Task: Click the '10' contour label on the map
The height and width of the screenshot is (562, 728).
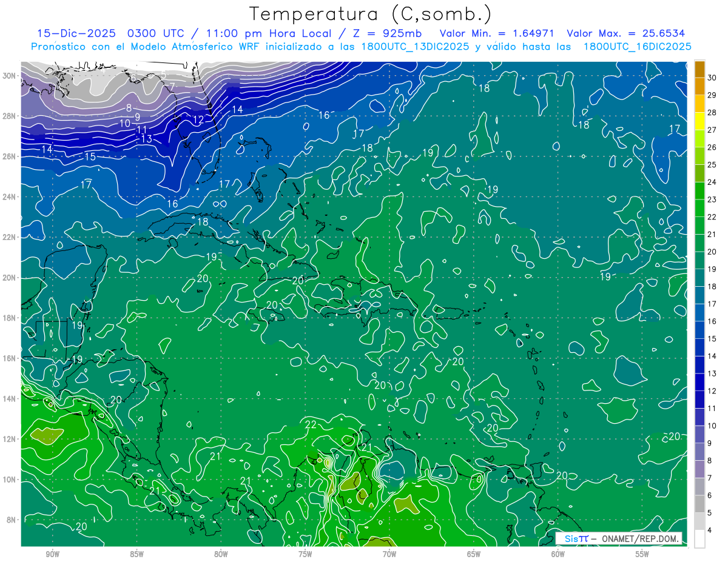Action: click(124, 123)
